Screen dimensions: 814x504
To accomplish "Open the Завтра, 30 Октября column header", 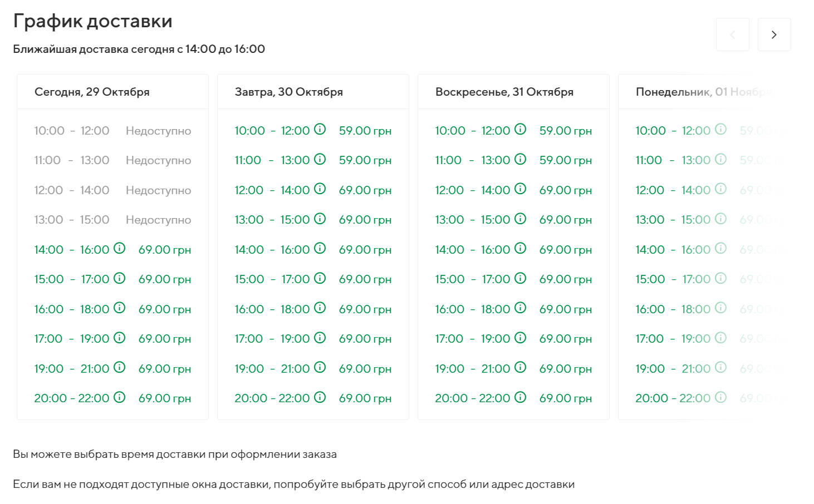I will (288, 92).
